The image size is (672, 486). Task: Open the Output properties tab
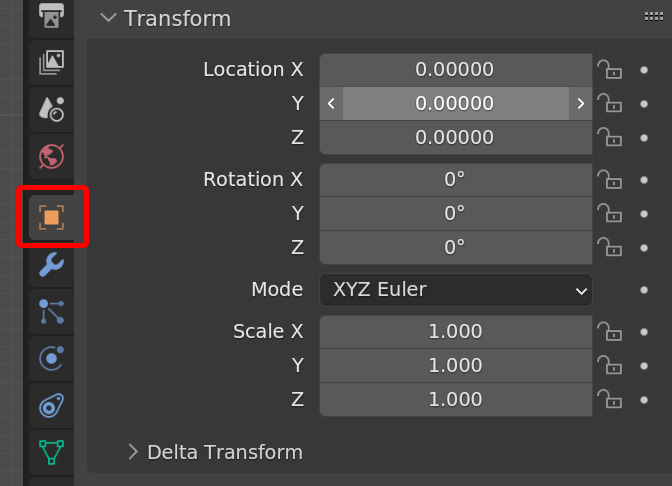[51, 15]
